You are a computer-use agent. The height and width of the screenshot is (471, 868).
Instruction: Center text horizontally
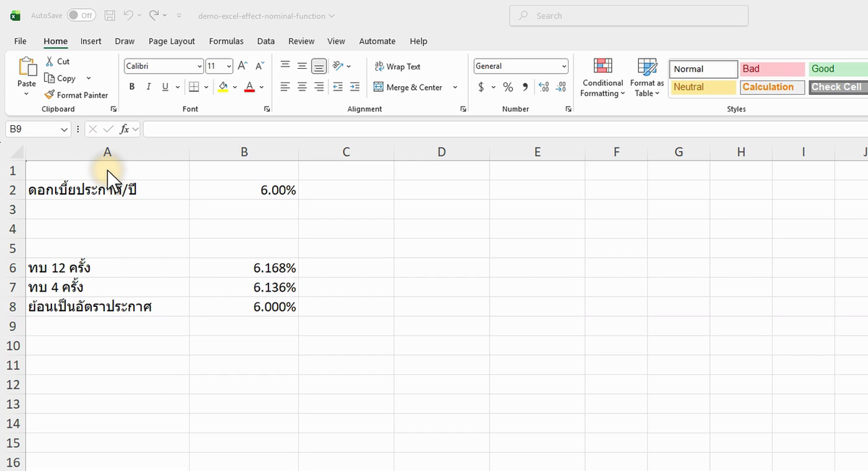302,87
